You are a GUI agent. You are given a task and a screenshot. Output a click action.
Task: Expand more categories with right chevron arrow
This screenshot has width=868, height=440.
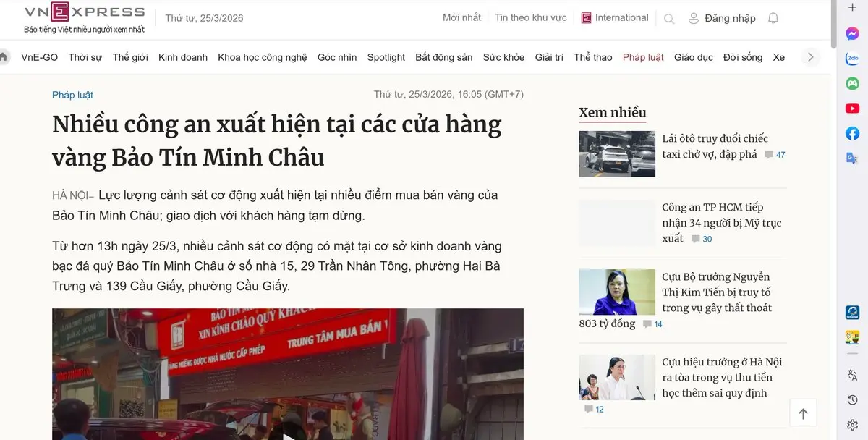click(811, 57)
